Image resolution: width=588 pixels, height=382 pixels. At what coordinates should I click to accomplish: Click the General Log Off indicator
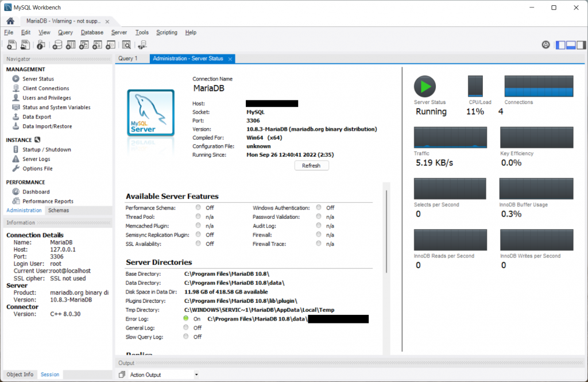click(x=186, y=327)
